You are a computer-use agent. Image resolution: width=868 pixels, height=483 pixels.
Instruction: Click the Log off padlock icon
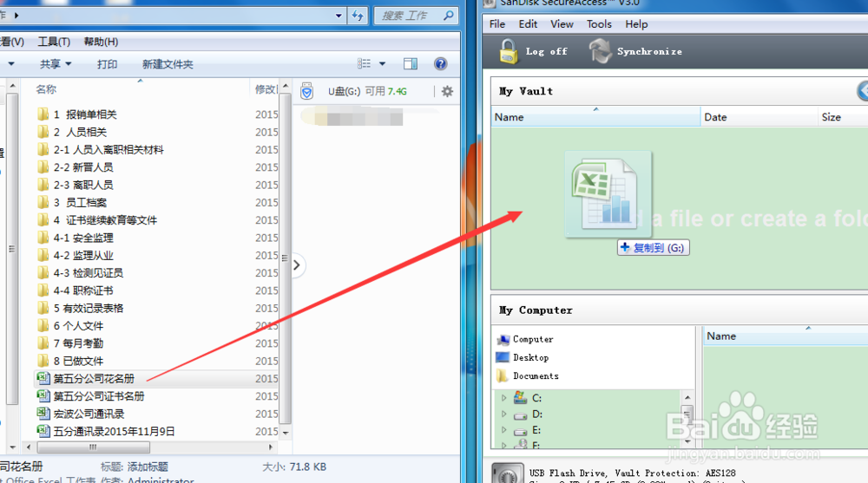(x=509, y=51)
